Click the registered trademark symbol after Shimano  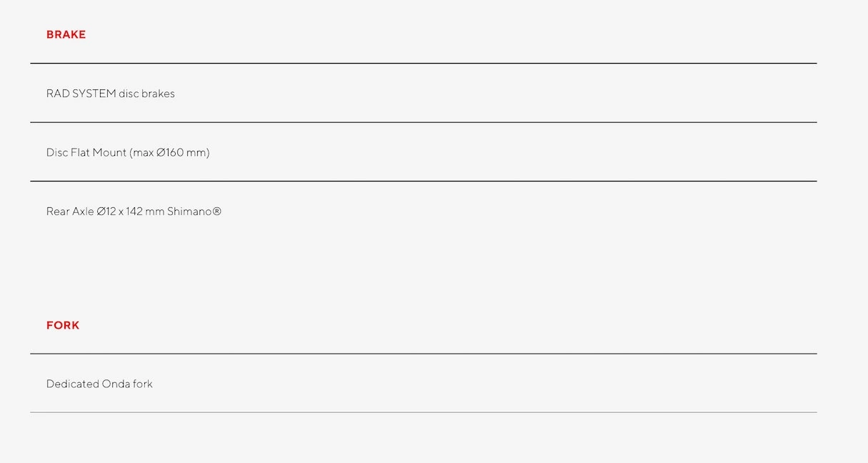click(x=217, y=211)
